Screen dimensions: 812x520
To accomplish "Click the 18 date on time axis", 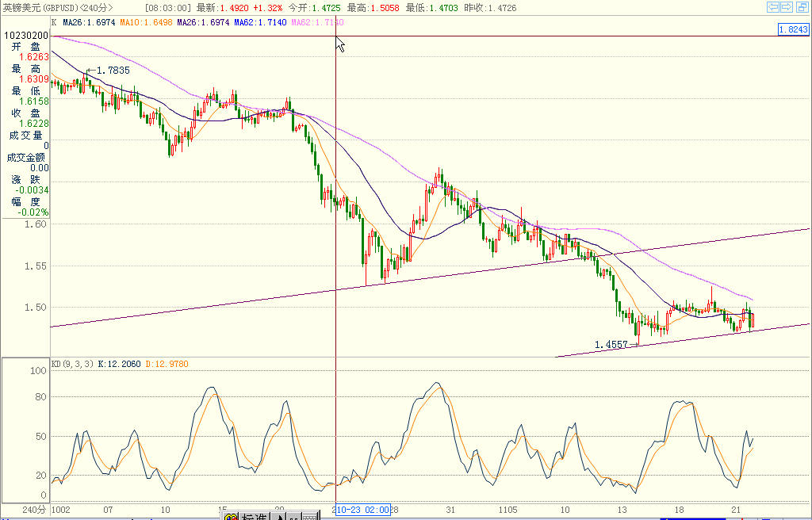I will [679, 510].
